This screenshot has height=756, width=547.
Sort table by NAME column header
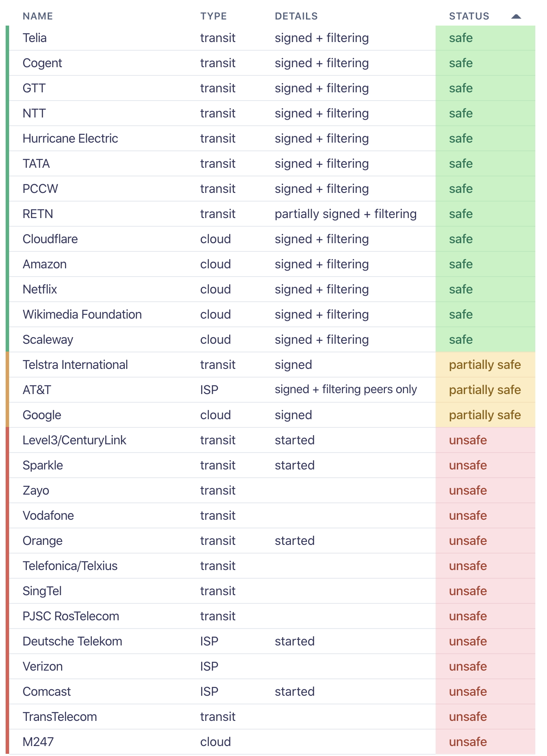coord(38,16)
